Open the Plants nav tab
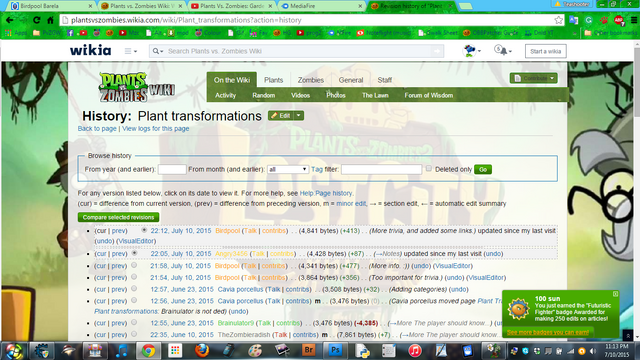This screenshot has height=360, width=640. [x=273, y=80]
